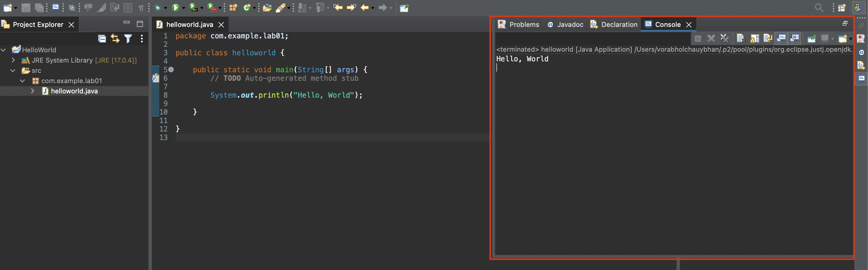The height and width of the screenshot is (270, 868).
Task: Collapse the com.example.lab01 package node
Action: pyautogui.click(x=23, y=81)
